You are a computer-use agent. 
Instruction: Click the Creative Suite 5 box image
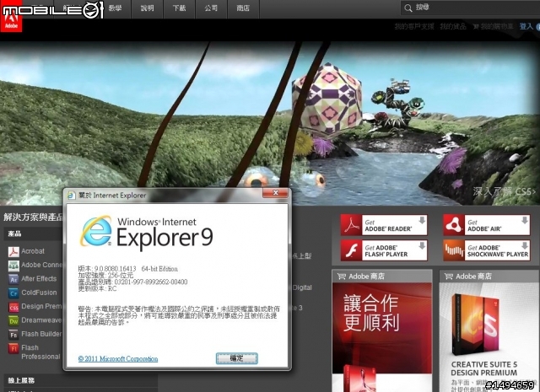pyautogui.click(x=476, y=325)
